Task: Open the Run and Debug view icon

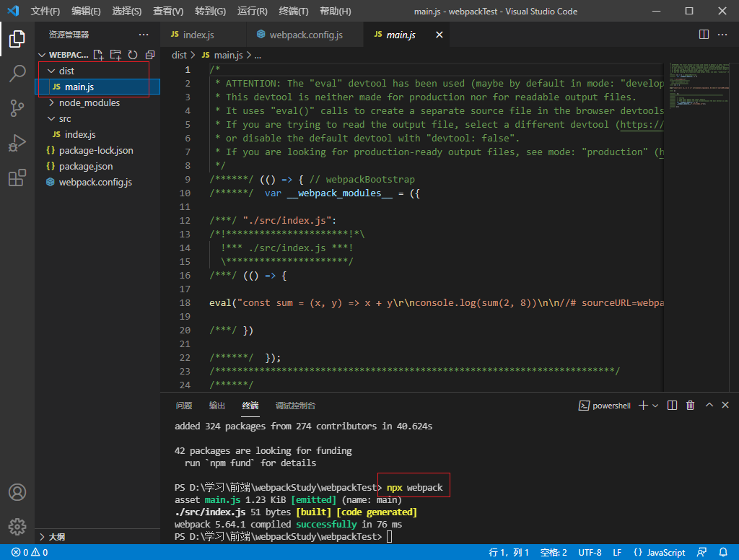Action: (x=17, y=143)
